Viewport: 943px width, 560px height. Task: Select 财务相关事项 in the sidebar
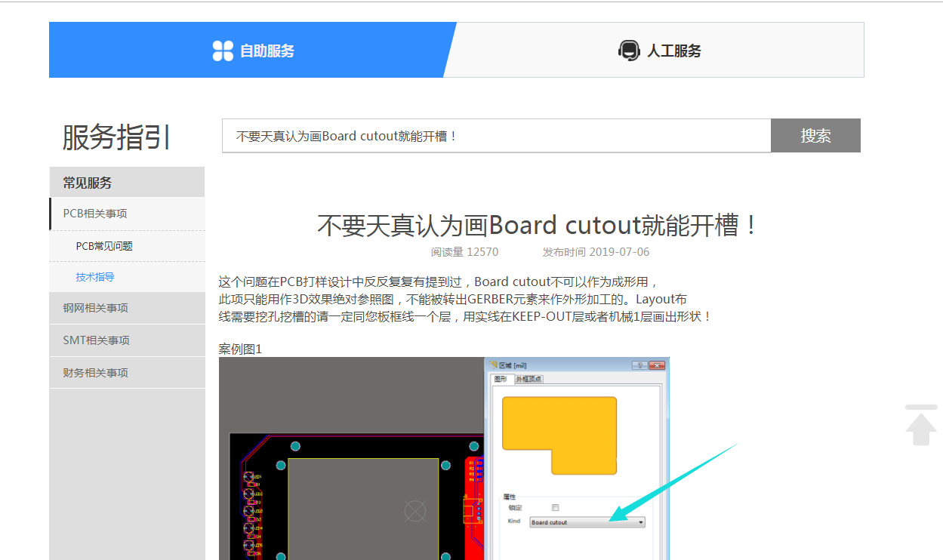95,373
